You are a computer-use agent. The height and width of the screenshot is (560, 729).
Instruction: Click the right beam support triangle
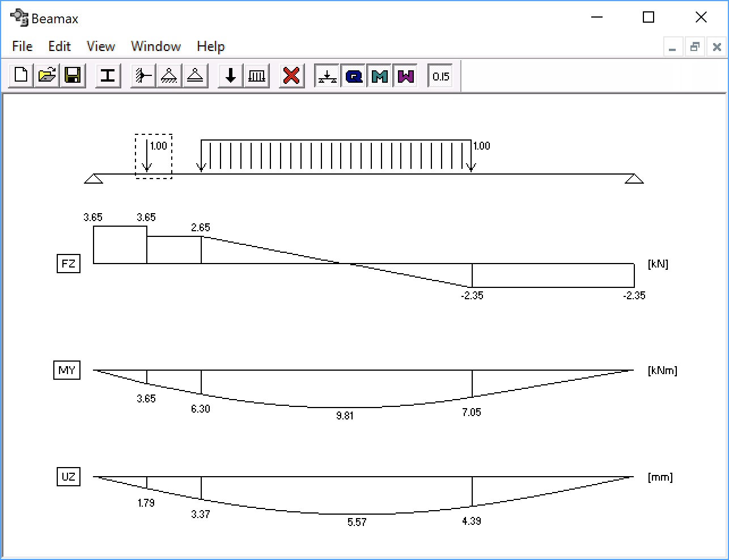pos(634,179)
